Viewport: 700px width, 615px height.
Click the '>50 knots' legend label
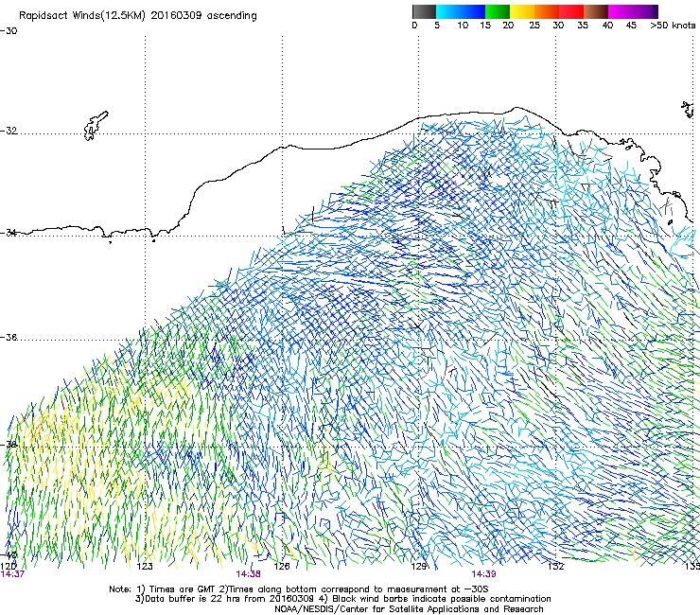(673, 26)
